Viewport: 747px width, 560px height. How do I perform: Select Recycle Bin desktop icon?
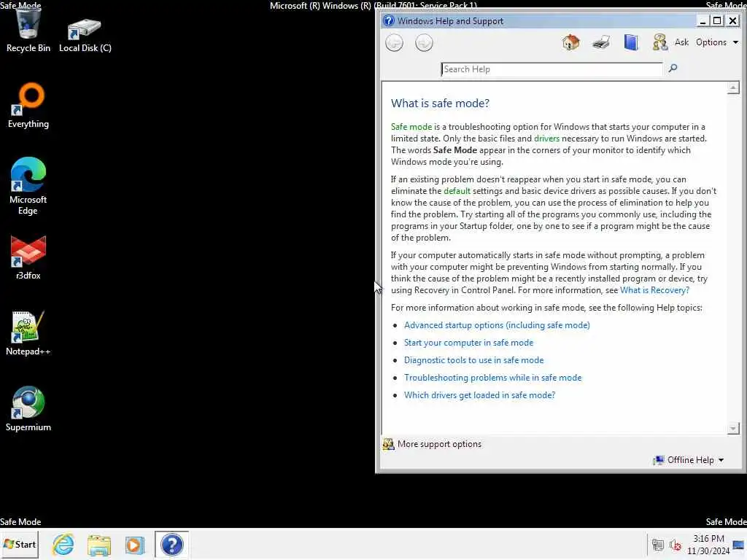(28, 29)
